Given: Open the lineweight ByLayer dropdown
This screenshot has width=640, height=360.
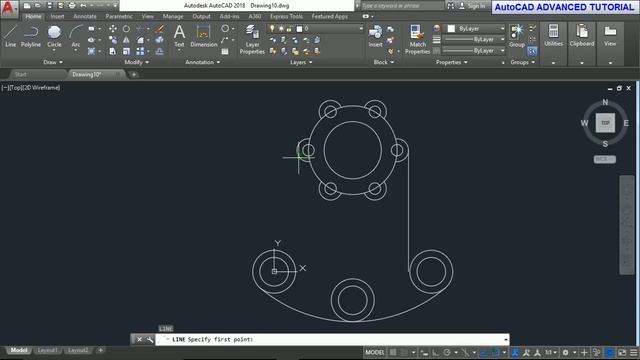Looking at the screenshot, I should 474,40.
